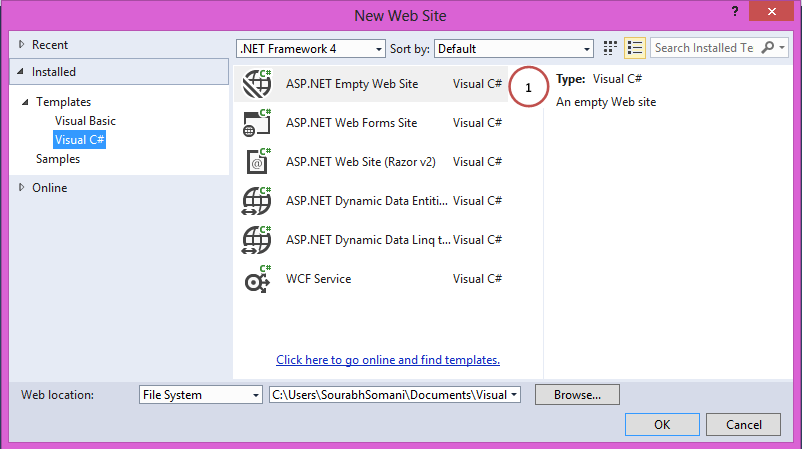Collapse the Templates tree node

point(25,102)
